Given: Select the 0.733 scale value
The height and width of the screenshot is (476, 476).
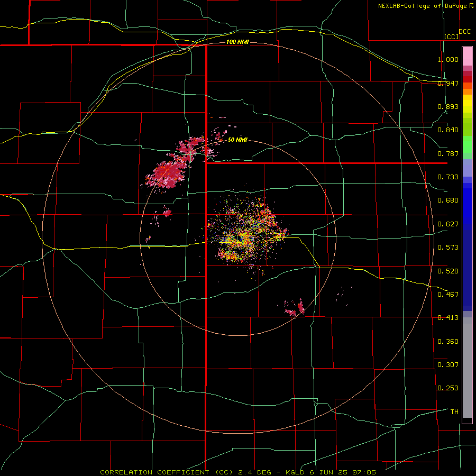Looking at the screenshot, I should [448, 177].
